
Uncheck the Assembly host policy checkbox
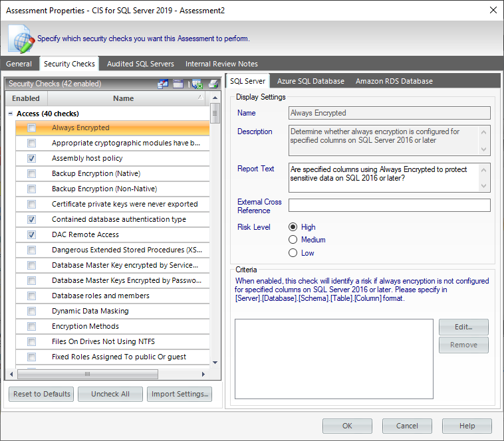click(31, 159)
